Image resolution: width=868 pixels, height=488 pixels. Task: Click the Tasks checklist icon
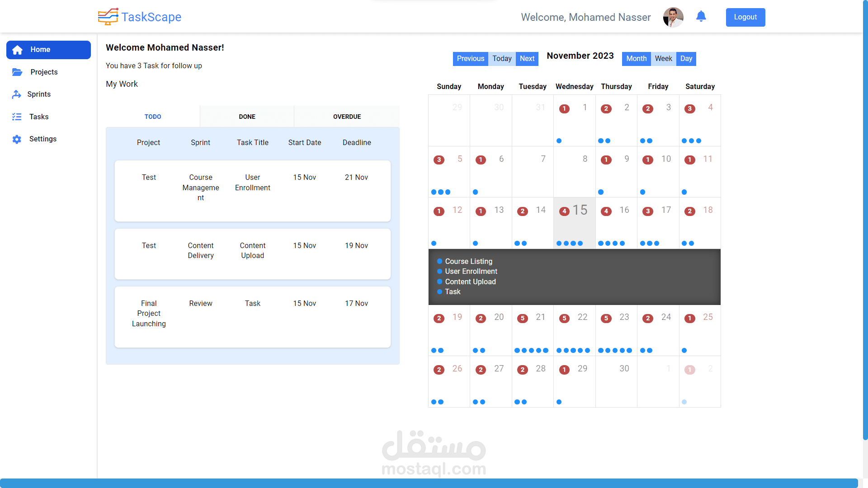(17, 117)
